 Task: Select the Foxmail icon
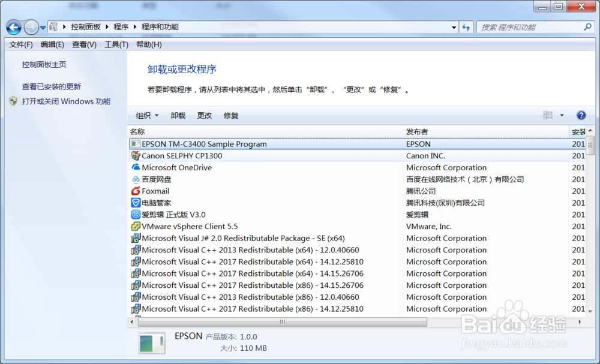tap(135, 191)
